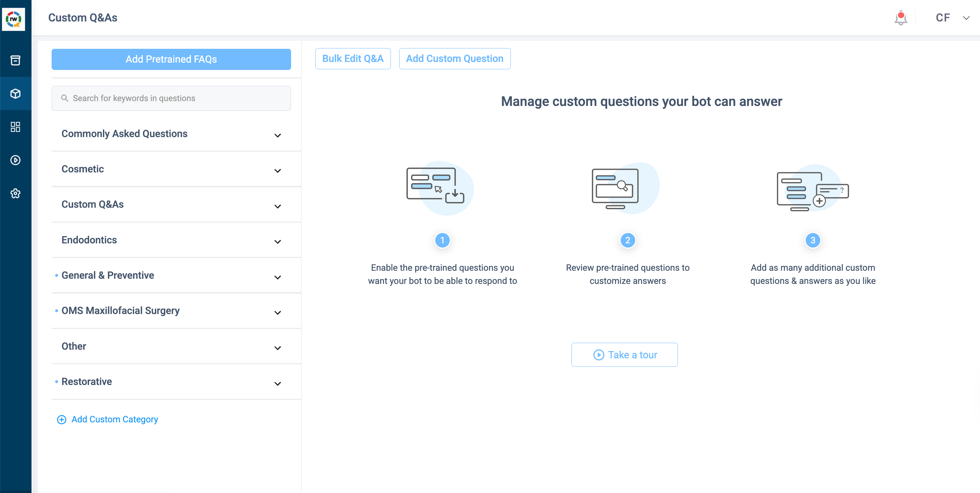This screenshot has height=493, width=980.
Task: Open the grid dashboard sidebar icon
Action: click(15, 127)
